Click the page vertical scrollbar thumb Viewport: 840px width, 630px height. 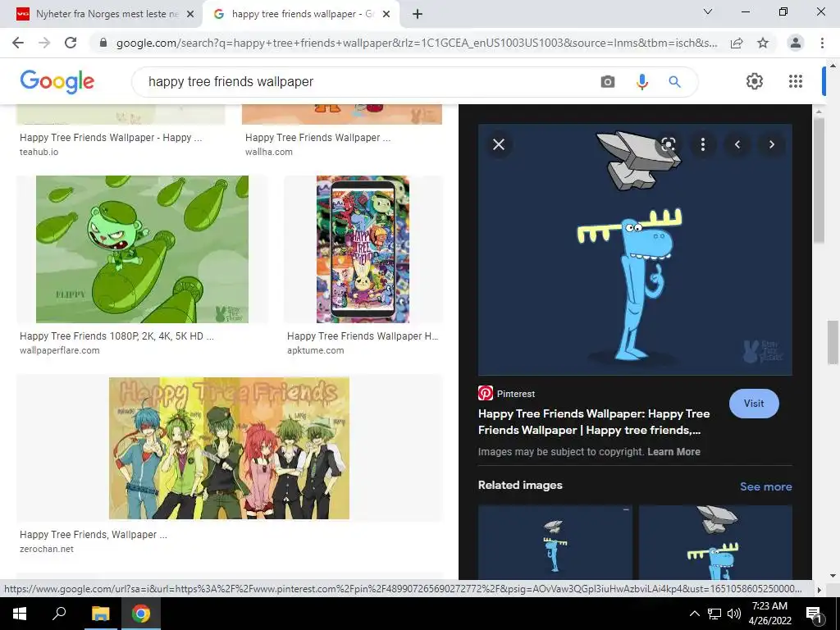(833, 343)
